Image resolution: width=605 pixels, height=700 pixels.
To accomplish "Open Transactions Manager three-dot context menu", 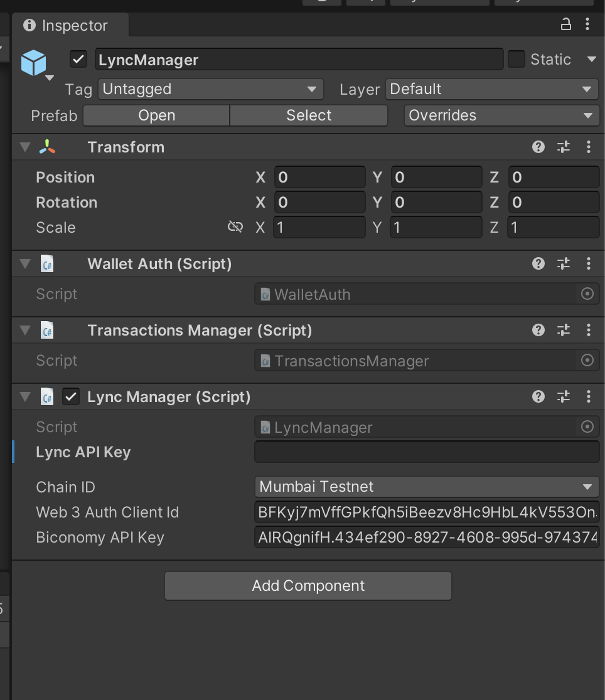I will (x=589, y=330).
